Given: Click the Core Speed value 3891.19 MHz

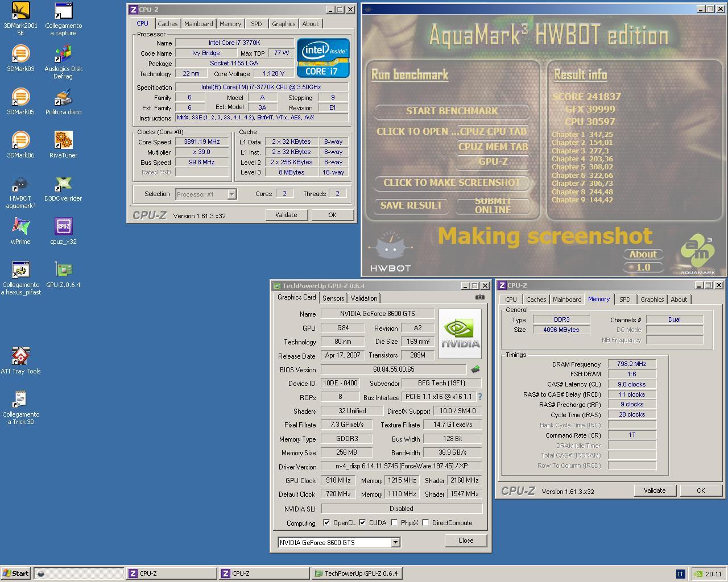Looking at the screenshot, I should tap(202, 142).
